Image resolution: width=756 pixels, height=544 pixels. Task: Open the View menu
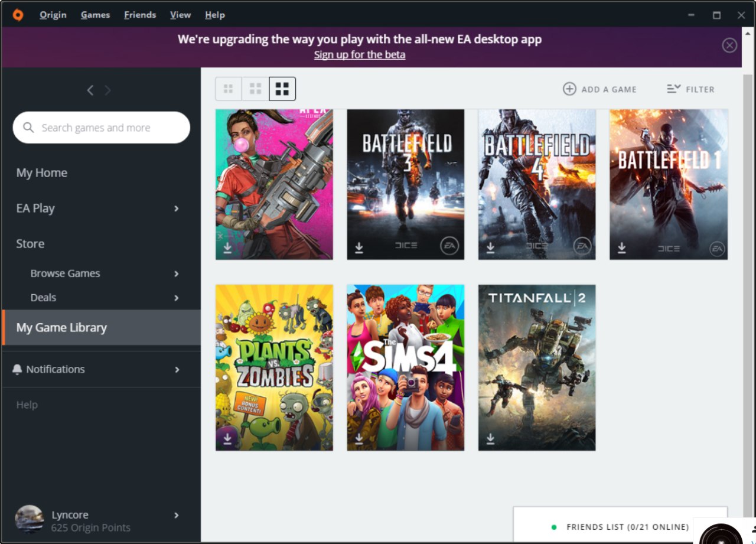click(181, 15)
